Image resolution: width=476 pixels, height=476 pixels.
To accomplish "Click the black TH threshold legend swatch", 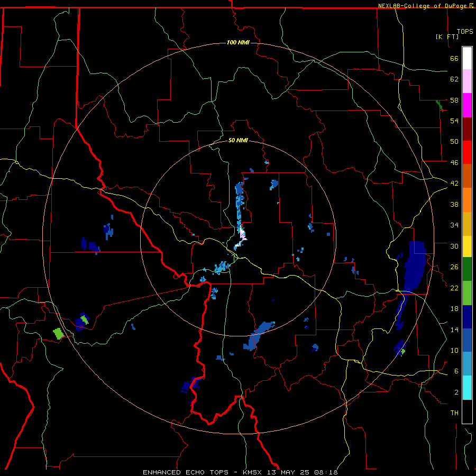I will (x=467, y=411).
